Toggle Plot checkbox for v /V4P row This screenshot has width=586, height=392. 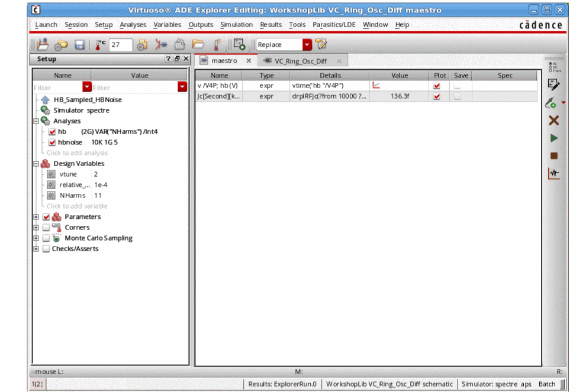pos(437,86)
